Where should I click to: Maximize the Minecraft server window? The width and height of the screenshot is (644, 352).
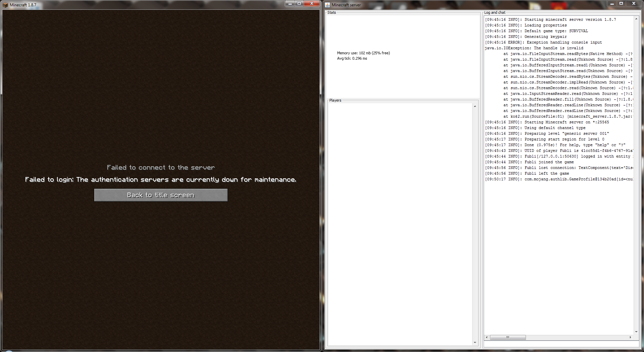(x=621, y=3)
